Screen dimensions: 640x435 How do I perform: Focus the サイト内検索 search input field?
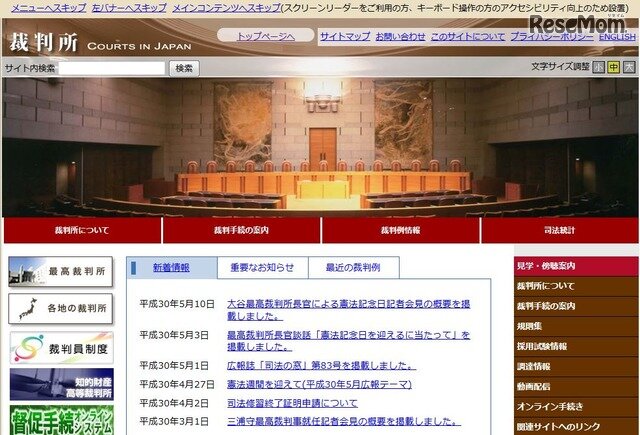[112, 69]
